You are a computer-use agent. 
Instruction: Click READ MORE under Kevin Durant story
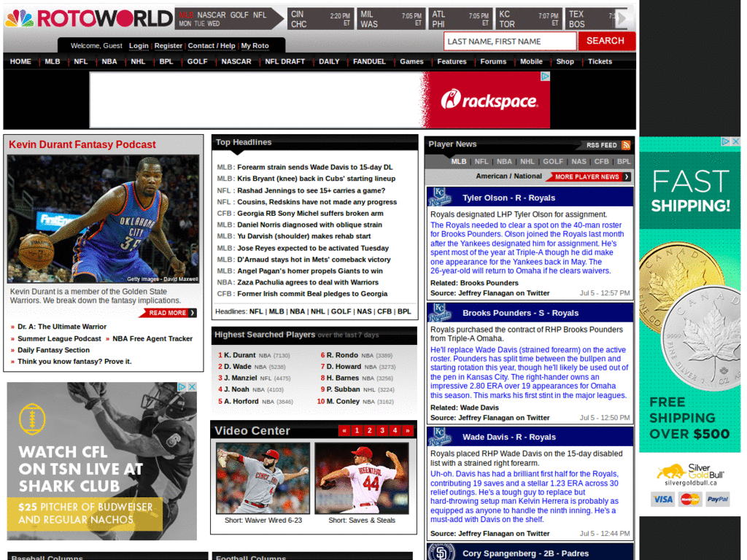click(x=168, y=313)
